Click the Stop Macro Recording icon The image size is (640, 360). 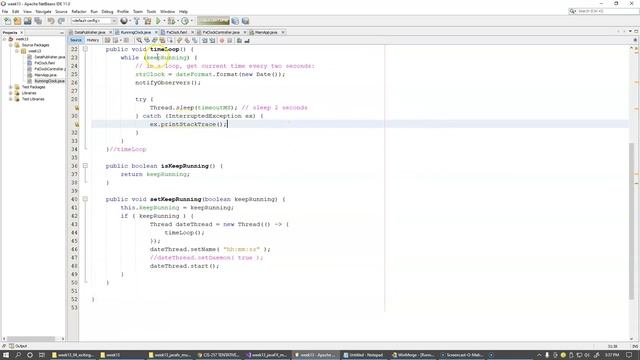coord(229,40)
